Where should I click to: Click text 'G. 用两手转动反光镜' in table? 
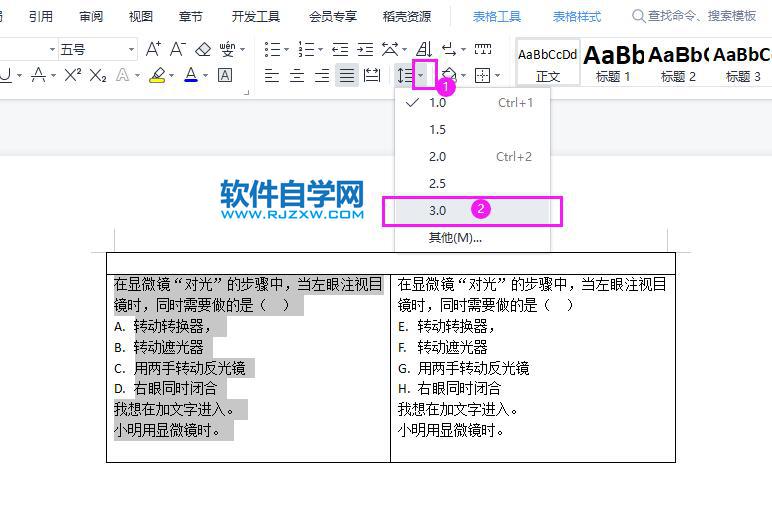[x=463, y=368]
